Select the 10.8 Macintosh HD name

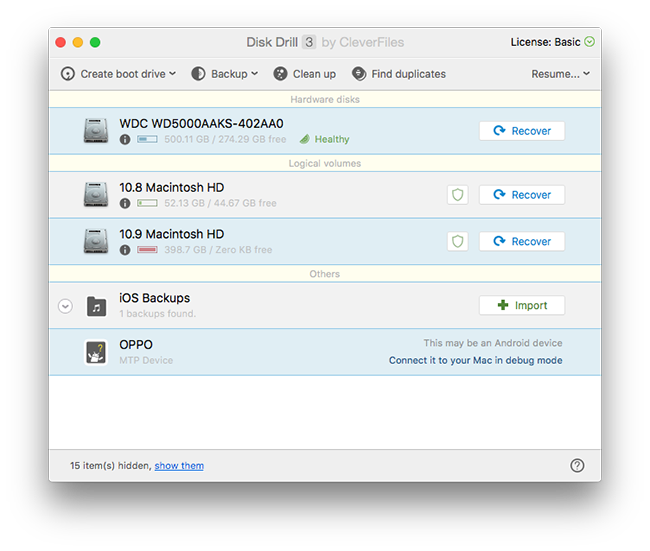click(172, 187)
